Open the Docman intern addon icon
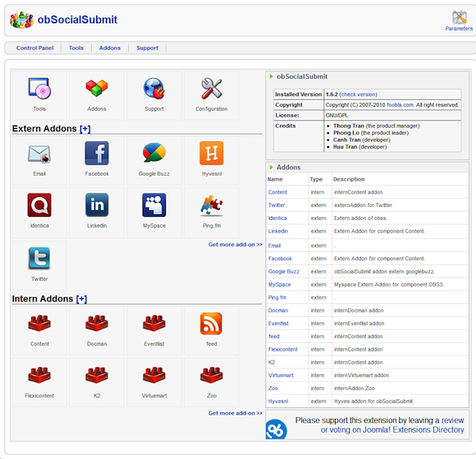 (97, 324)
